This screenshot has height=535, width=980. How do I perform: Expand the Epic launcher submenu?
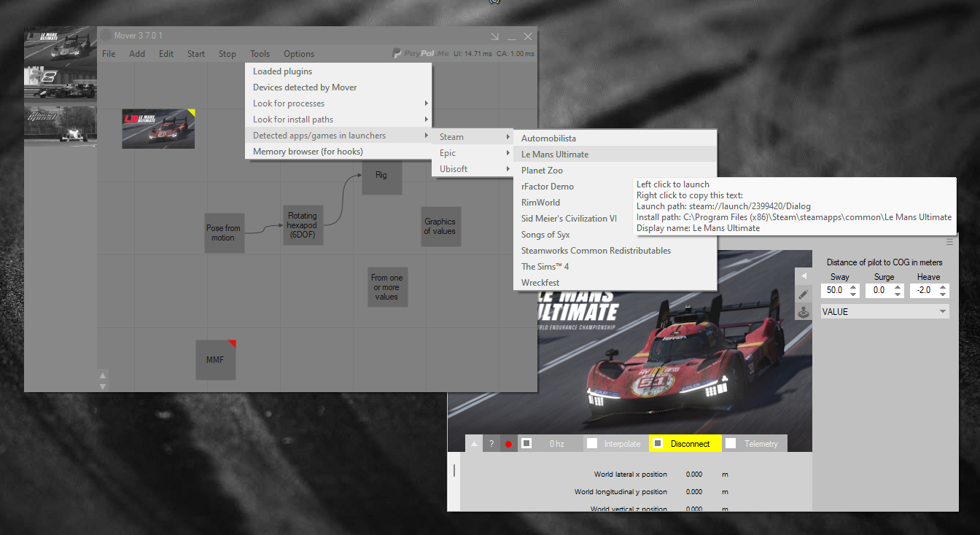[472, 153]
